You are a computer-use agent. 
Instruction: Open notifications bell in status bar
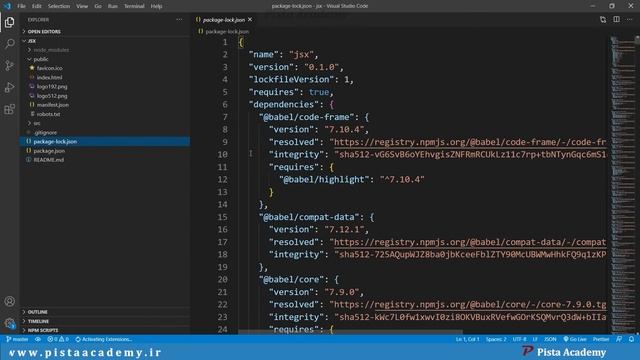(x=631, y=339)
